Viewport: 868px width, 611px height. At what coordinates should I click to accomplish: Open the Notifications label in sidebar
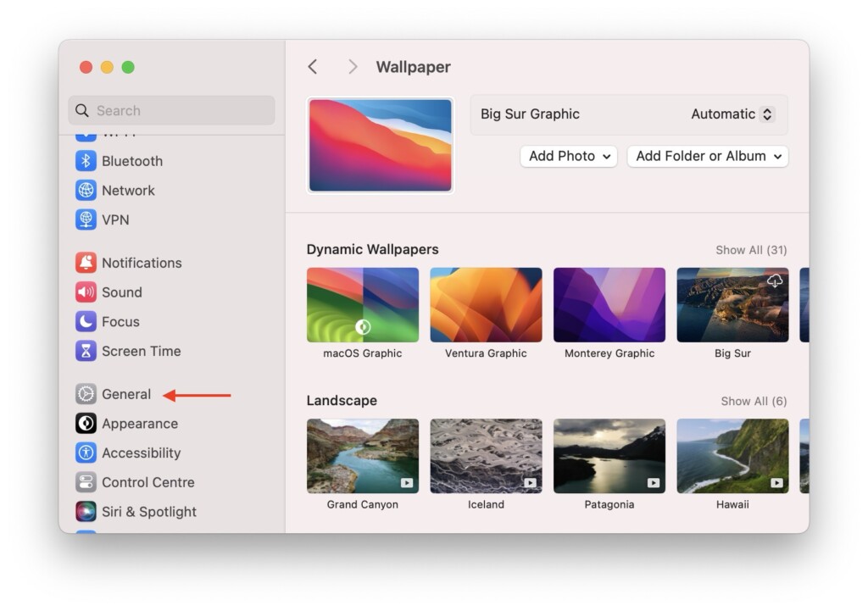point(142,263)
